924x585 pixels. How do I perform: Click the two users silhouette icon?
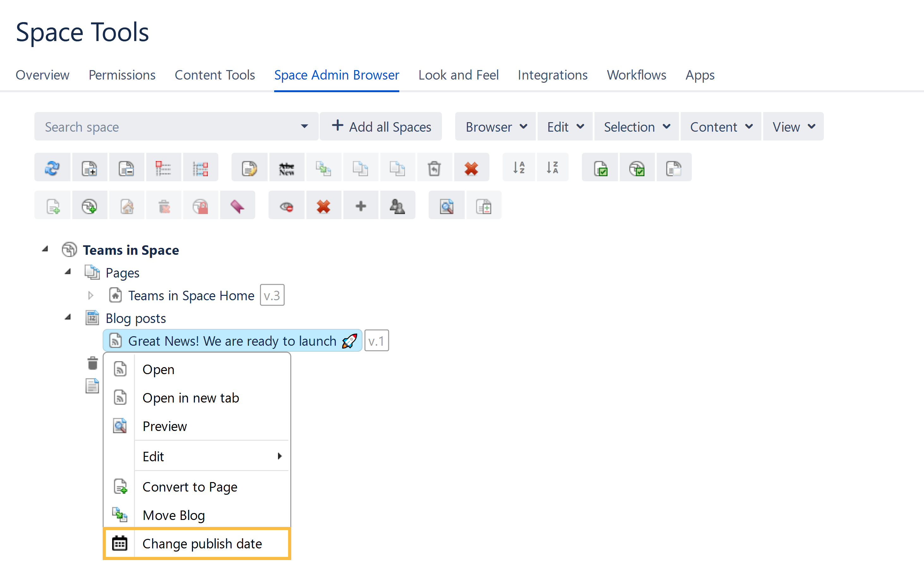point(397,206)
